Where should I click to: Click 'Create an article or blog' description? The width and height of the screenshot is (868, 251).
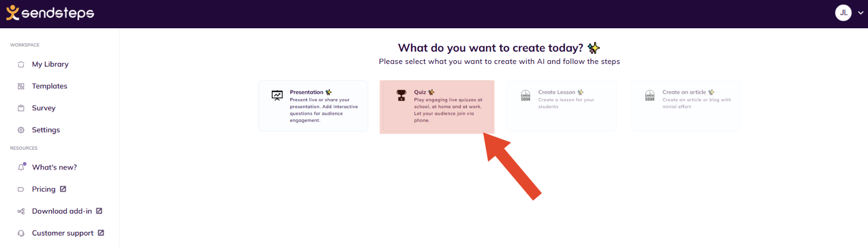point(696,103)
